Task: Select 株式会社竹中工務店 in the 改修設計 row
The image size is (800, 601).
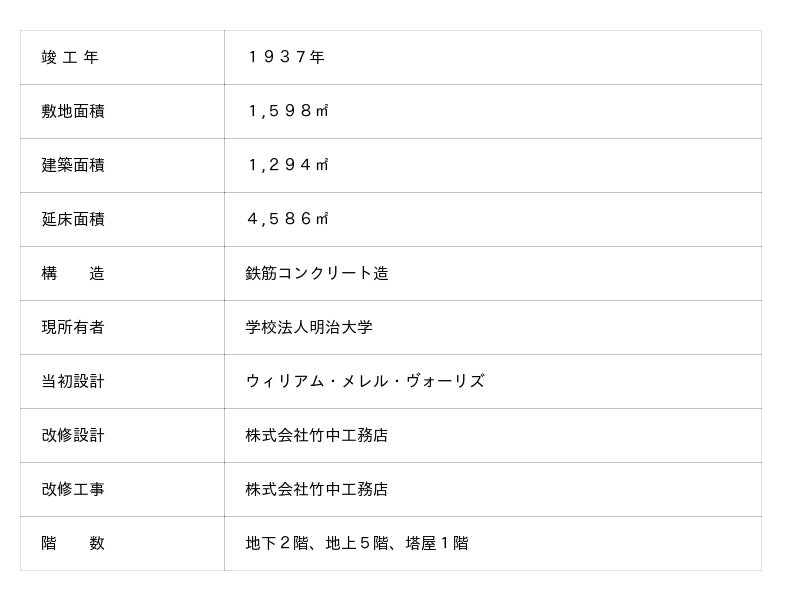Action: click(317, 435)
